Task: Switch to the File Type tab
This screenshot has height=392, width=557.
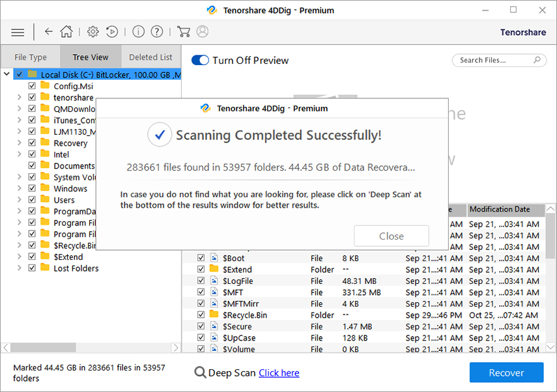Action: coord(31,57)
